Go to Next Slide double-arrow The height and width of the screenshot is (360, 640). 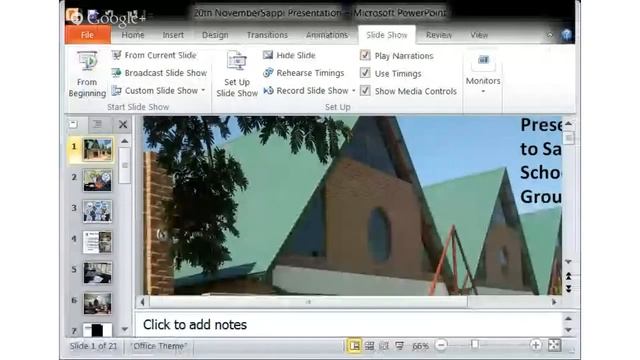pyautogui.click(x=568, y=289)
